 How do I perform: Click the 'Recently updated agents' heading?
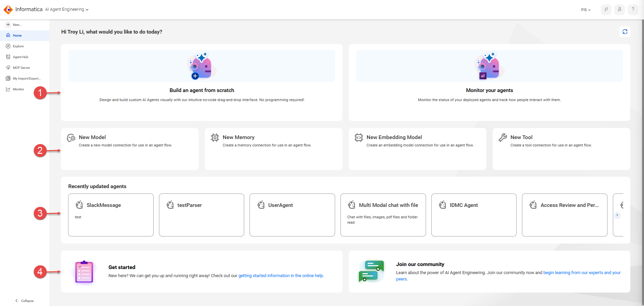[97, 186]
